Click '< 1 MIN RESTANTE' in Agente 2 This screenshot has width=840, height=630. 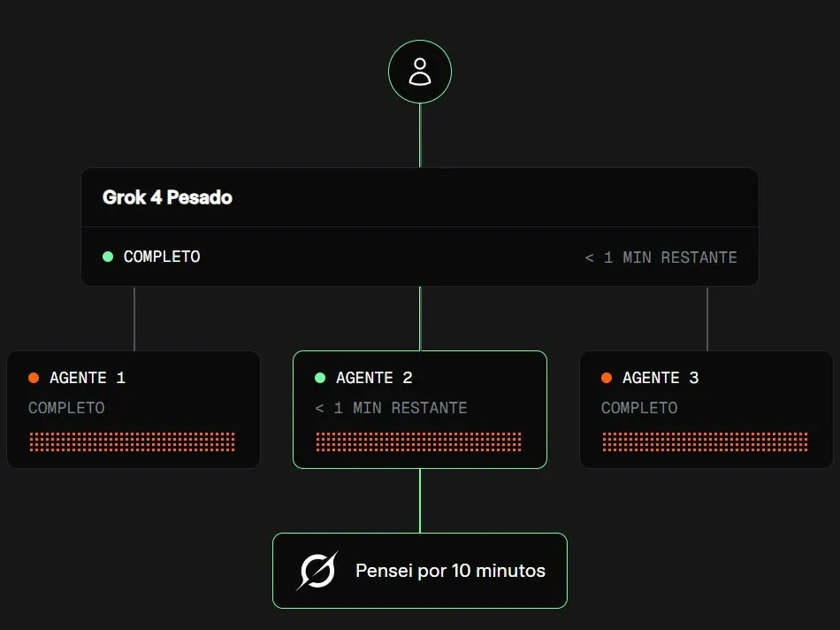pyautogui.click(x=391, y=408)
